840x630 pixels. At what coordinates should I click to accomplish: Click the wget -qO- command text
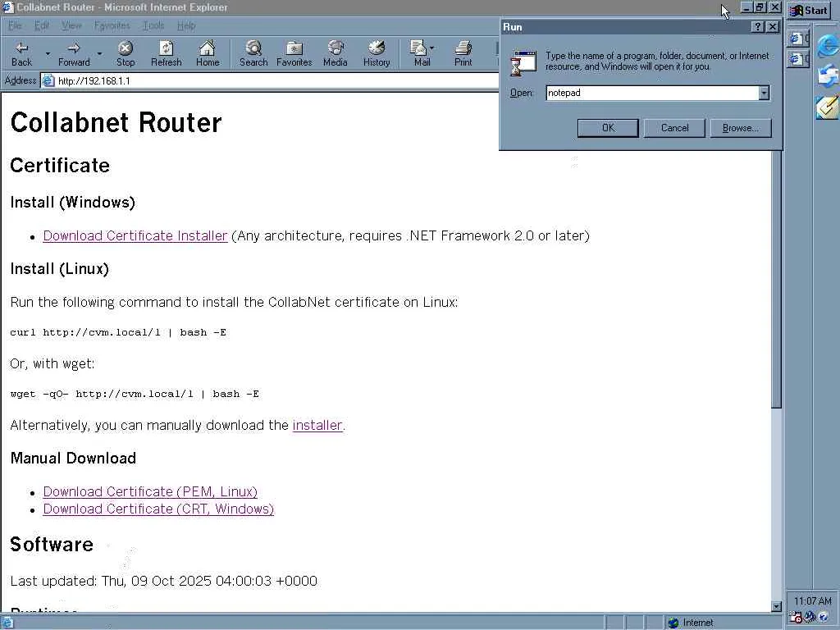coord(135,394)
